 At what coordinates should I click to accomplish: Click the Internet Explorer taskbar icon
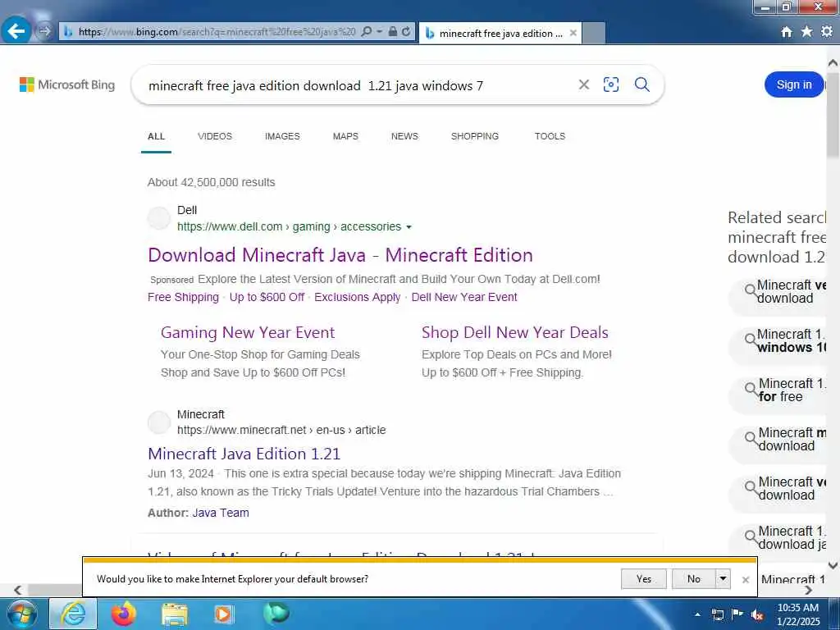click(x=73, y=614)
